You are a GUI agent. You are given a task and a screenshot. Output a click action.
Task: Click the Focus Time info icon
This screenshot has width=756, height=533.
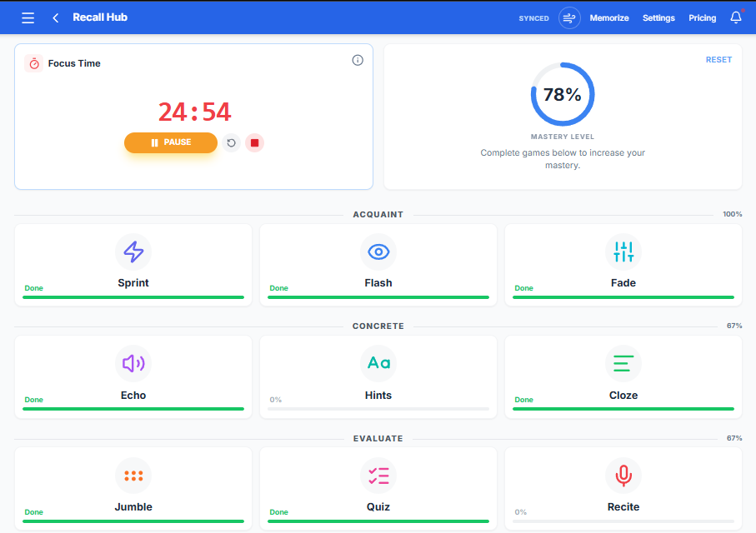click(358, 60)
